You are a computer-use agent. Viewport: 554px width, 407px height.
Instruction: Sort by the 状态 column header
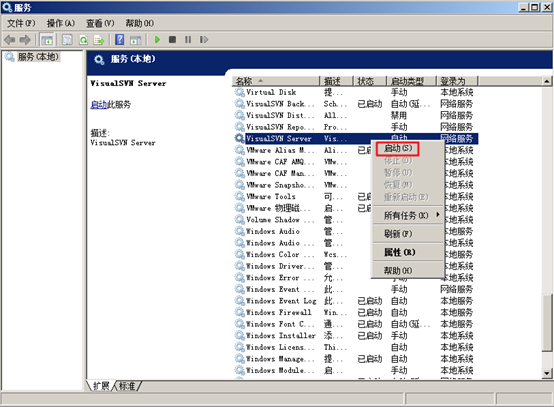point(370,81)
